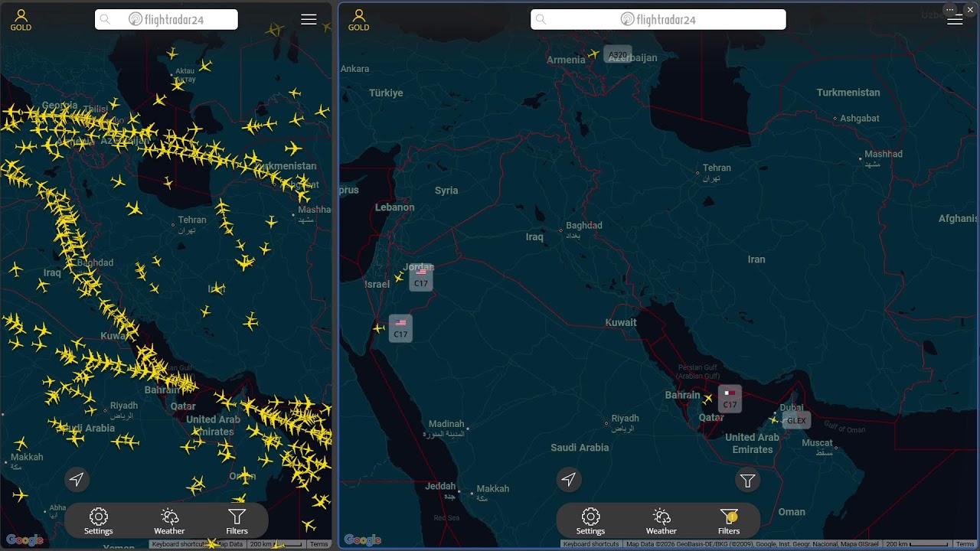Select the Qatar-flag C17 label near Bahrain
The height and width of the screenshot is (551, 980).
point(730,399)
